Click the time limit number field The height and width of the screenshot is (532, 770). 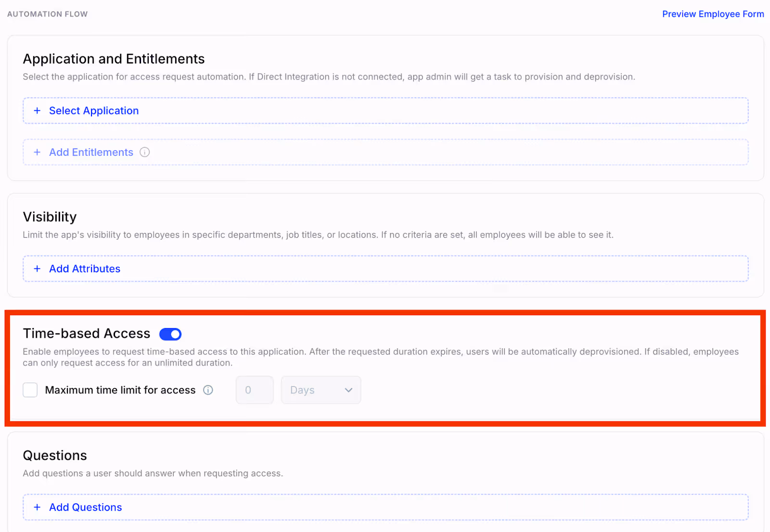click(x=255, y=390)
